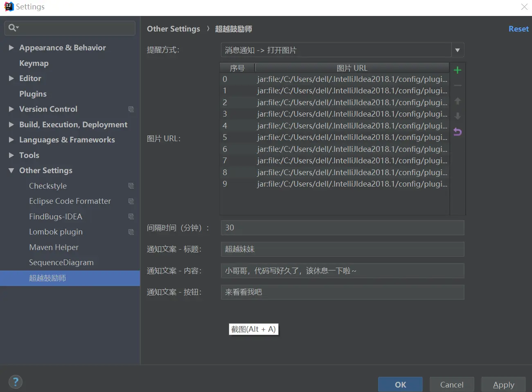The image size is (532, 392).
Task: Open Eclipse Code Formatter settings
Action: [x=70, y=201]
